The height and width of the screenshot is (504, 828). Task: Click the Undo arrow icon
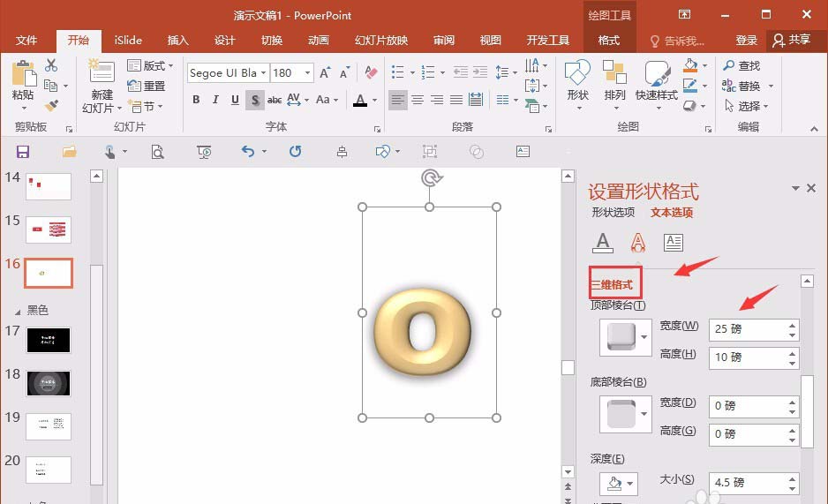(x=248, y=152)
